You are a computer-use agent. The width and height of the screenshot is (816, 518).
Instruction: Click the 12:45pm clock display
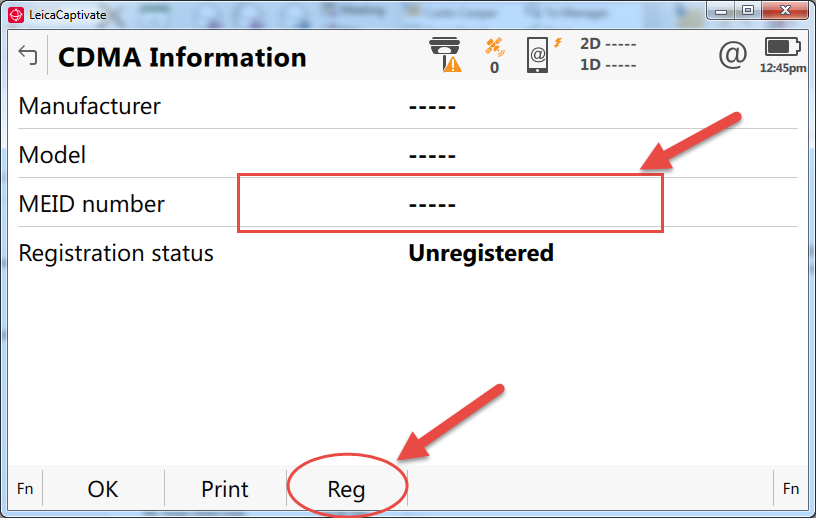(783, 69)
